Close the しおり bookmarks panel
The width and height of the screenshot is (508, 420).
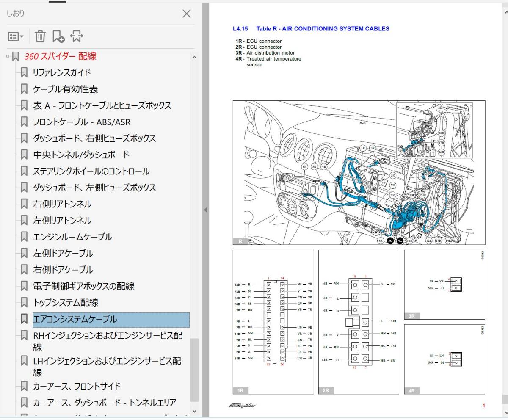[x=186, y=14]
